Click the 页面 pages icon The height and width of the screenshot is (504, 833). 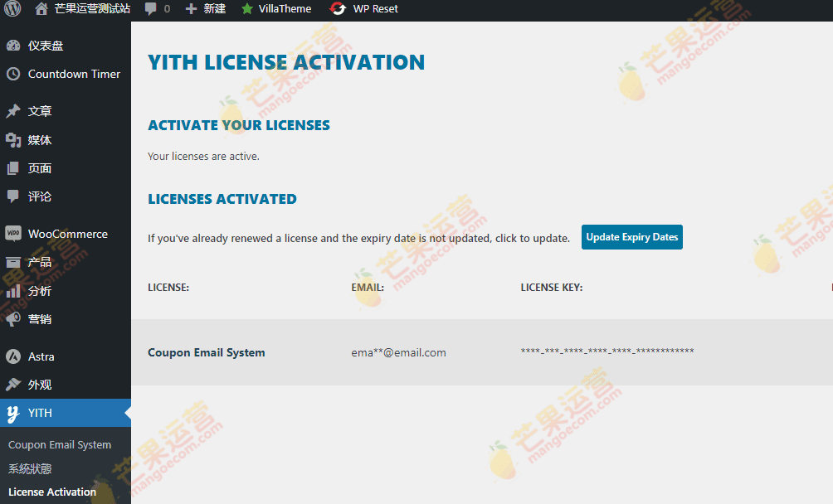coord(13,168)
